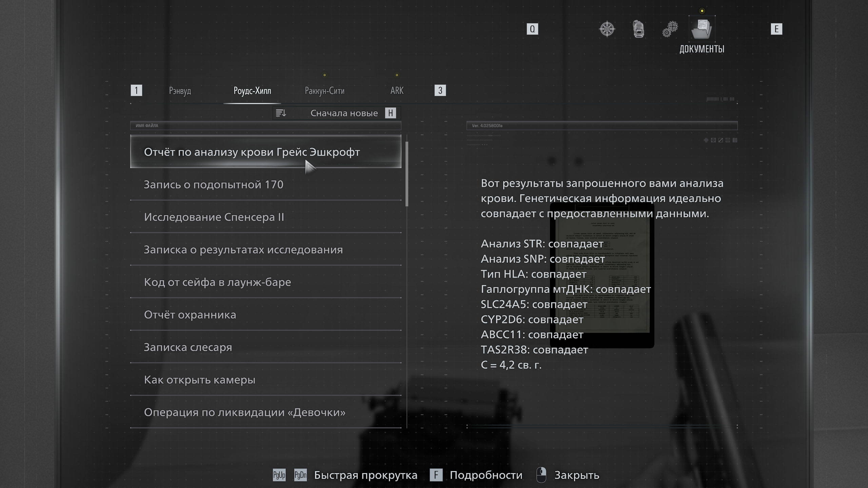868x488 pixels.
Task: Open file 'Исследование Спенсера II'
Action: [214, 217]
